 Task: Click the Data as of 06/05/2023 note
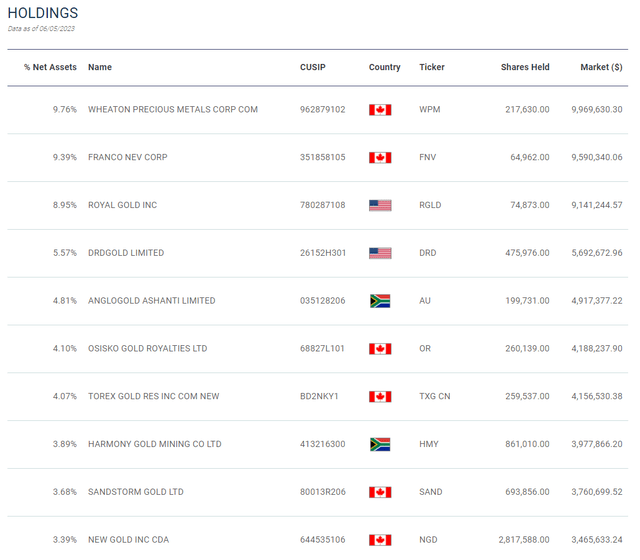tap(41, 29)
